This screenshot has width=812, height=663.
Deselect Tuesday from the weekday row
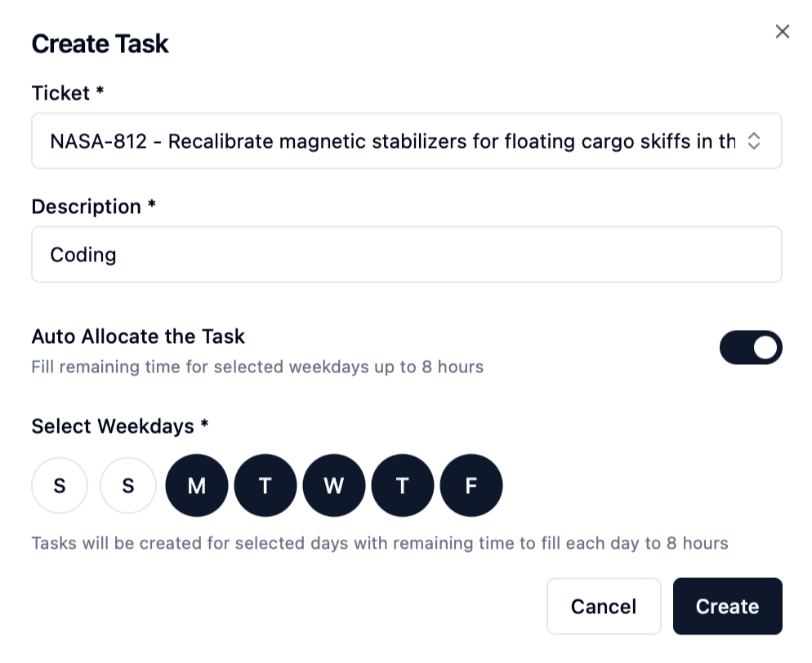coord(265,485)
